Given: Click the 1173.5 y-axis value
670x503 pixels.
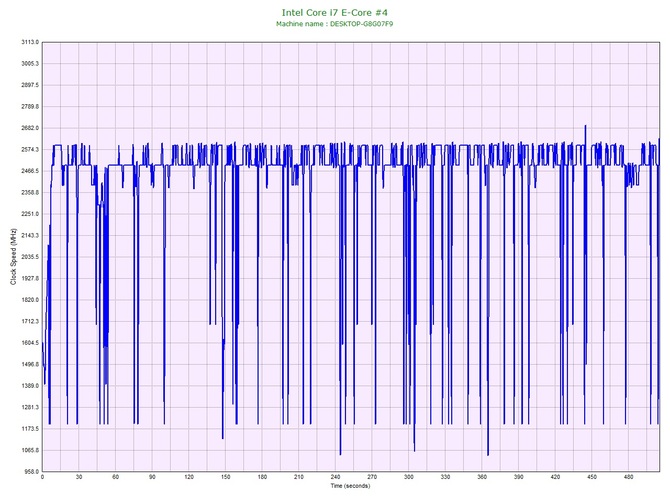Looking at the screenshot, I should click(30, 429).
